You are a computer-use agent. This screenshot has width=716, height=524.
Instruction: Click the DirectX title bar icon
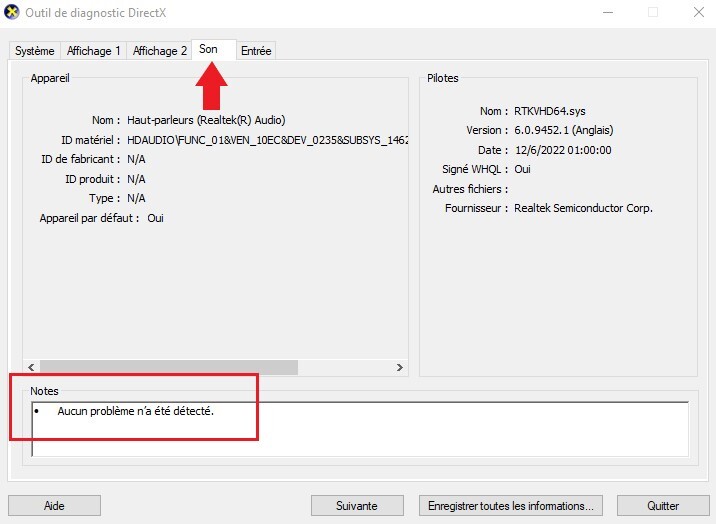[12, 12]
